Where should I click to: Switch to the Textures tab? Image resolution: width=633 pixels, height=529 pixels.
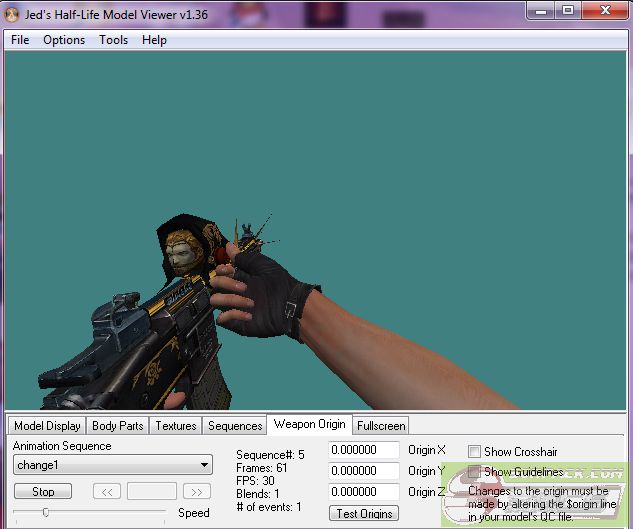point(176,426)
